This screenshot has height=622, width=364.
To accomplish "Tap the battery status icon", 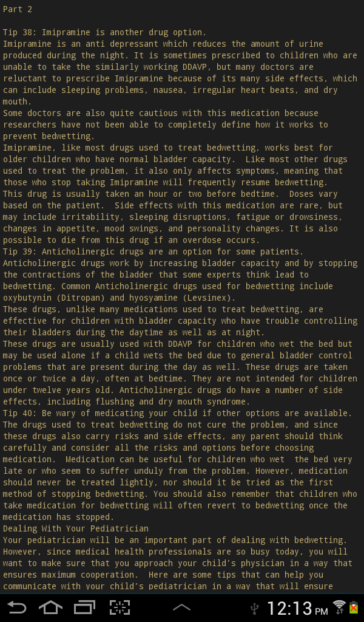I will point(353,607).
